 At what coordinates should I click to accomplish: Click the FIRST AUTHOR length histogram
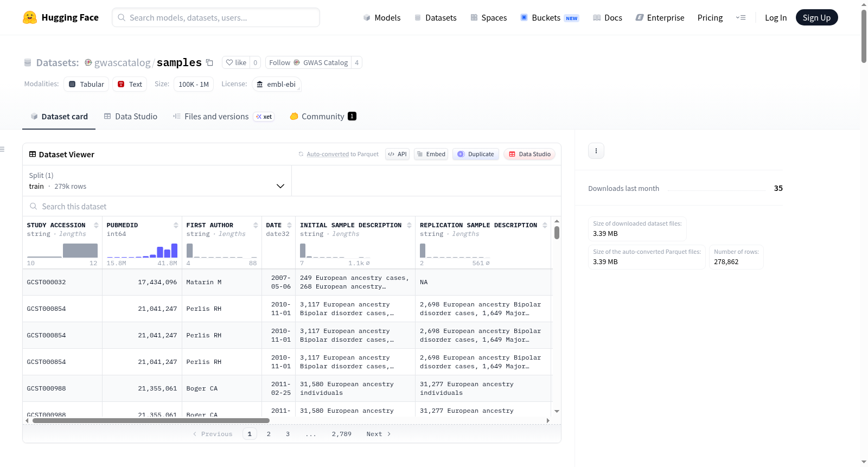pos(222,250)
